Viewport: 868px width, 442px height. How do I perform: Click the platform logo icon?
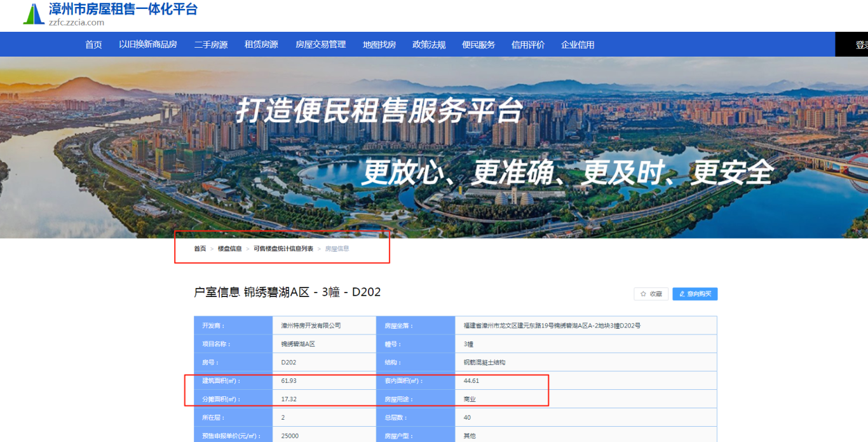coord(34,14)
